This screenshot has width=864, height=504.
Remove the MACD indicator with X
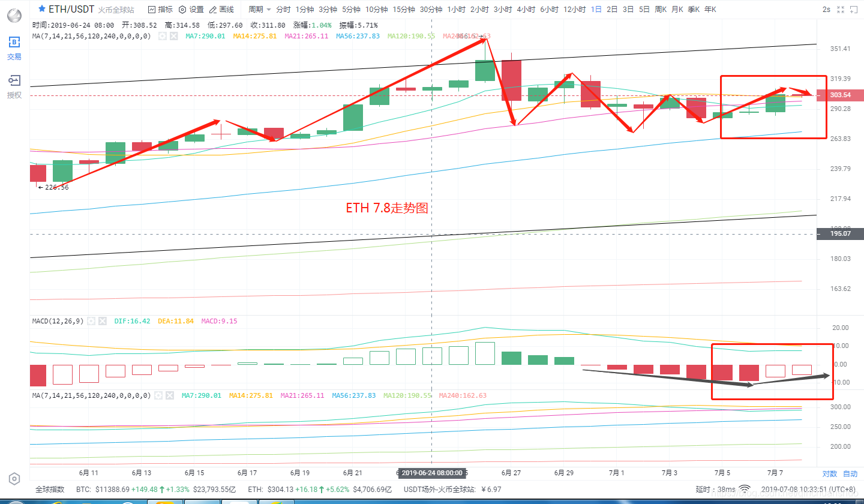(x=102, y=321)
